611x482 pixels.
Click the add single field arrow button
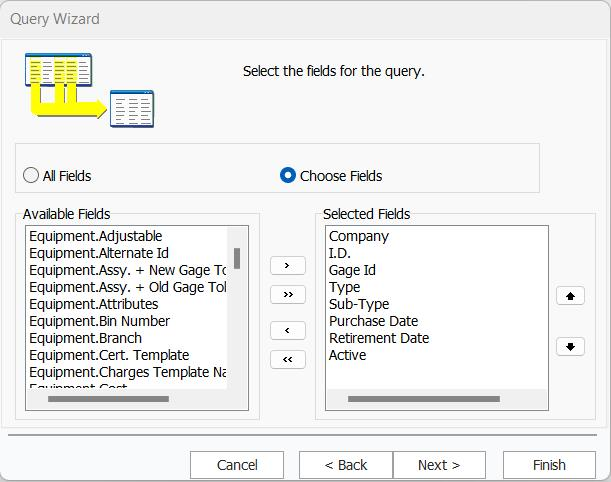288,266
